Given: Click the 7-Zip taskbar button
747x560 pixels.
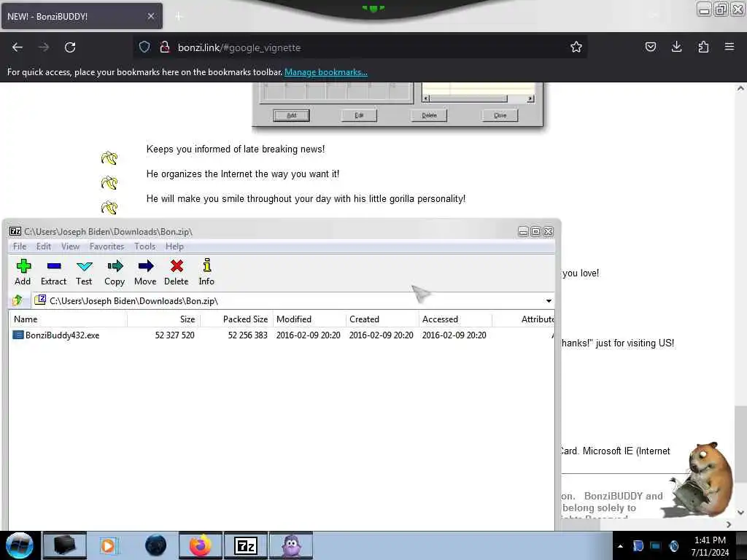Looking at the screenshot, I should point(247,545).
